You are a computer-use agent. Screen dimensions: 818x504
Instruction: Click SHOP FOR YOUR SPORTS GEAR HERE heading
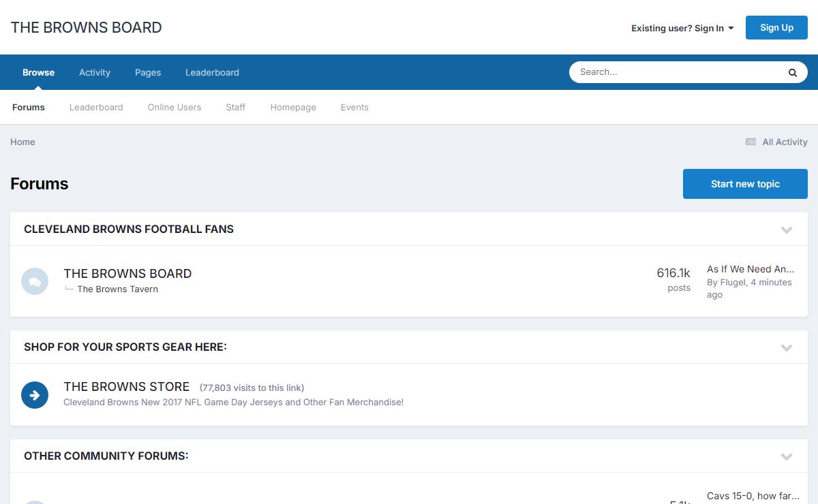[125, 347]
